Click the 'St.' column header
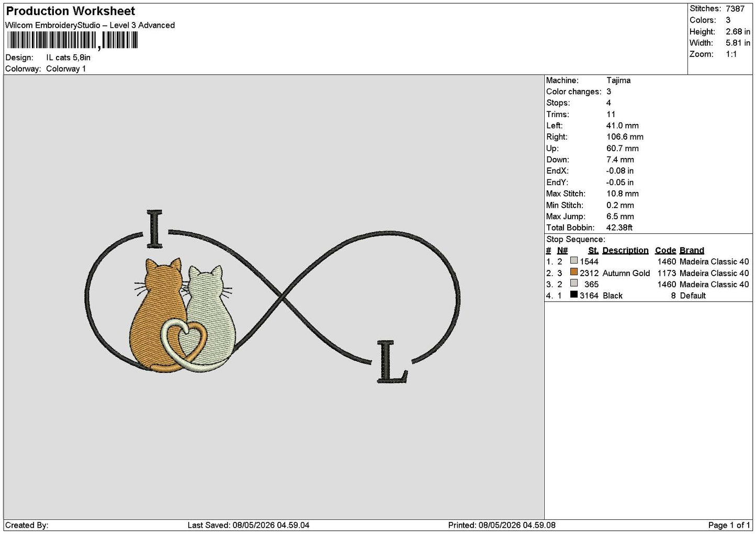Image resolution: width=756 pixels, height=534 pixels. 593,251
